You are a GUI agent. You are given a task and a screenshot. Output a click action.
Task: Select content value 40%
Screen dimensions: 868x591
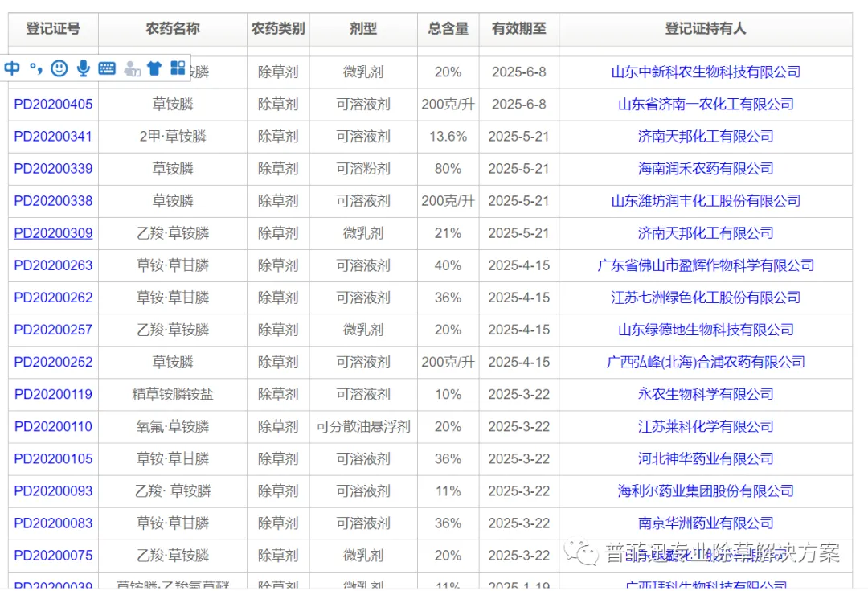448,265
